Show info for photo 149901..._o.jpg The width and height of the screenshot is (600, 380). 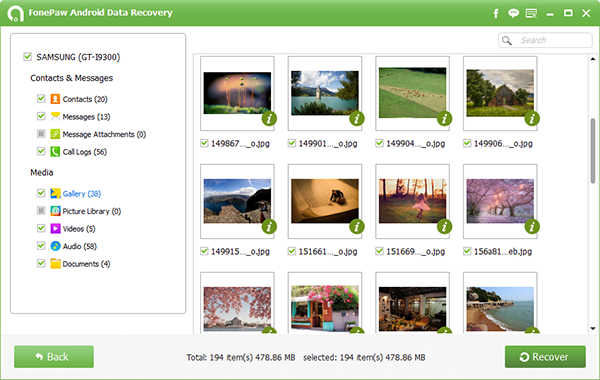click(x=357, y=119)
